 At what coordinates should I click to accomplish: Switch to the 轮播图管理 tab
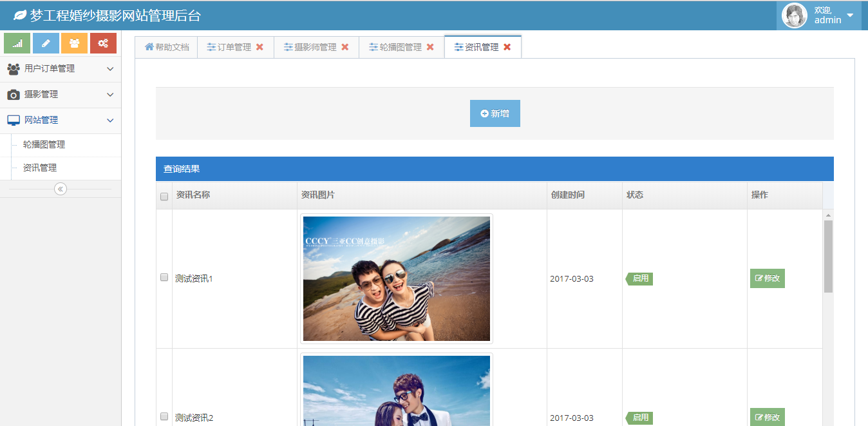pos(401,47)
